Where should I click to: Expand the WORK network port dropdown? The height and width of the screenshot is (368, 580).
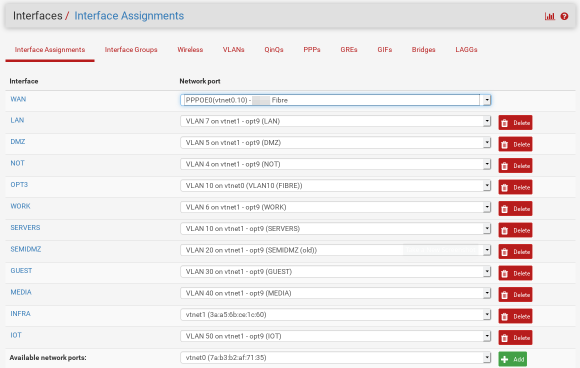pyautogui.click(x=335, y=207)
